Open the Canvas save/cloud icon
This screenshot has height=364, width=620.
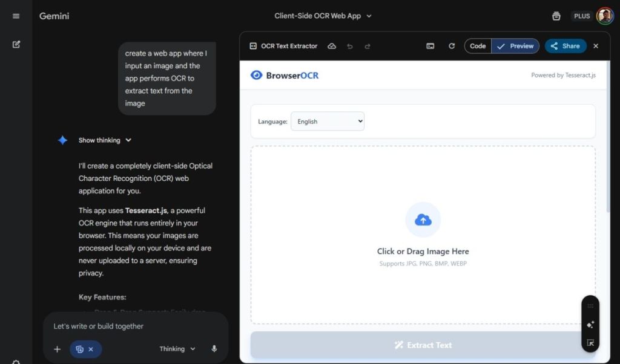coord(332,46)
